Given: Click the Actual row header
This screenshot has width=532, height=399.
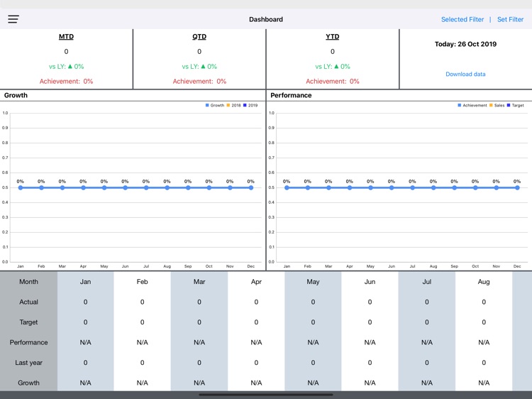Looking at the screenshot, I should [28, 302].
